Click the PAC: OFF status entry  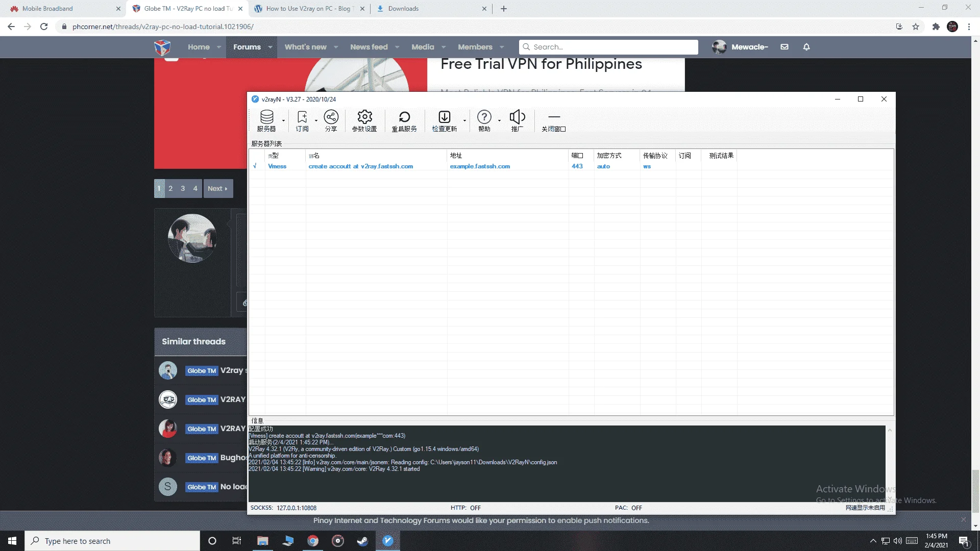point(628,508)
